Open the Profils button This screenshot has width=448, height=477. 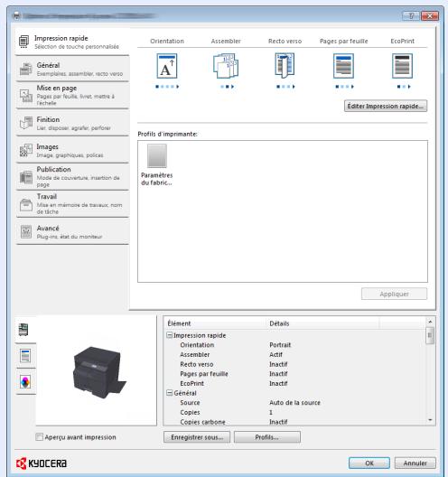point(267,437)
